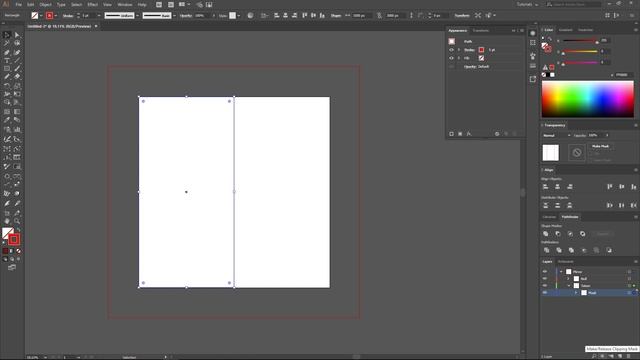The height and width of the screenshot is (360, 640).
Task: Click the hex color value field
Action: 623,75
